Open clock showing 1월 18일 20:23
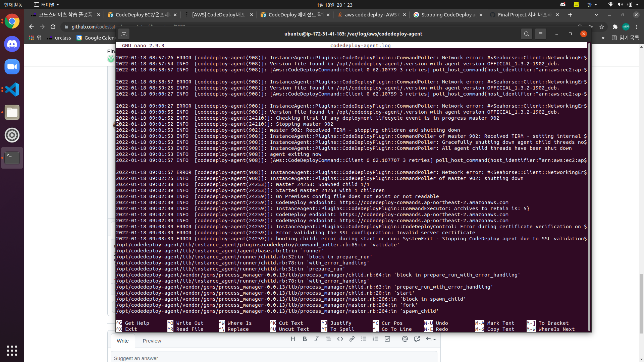Viewport: 644px width, 362px height. click(334, 5)
